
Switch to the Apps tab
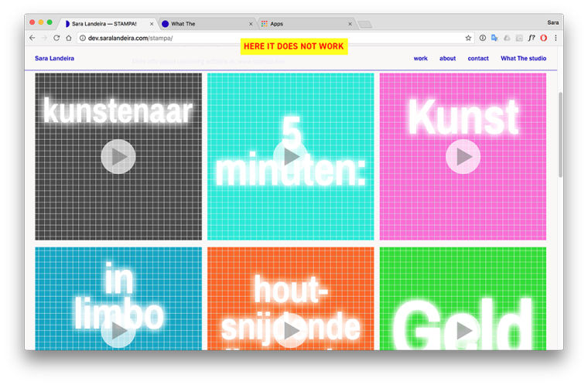(302, 24)
